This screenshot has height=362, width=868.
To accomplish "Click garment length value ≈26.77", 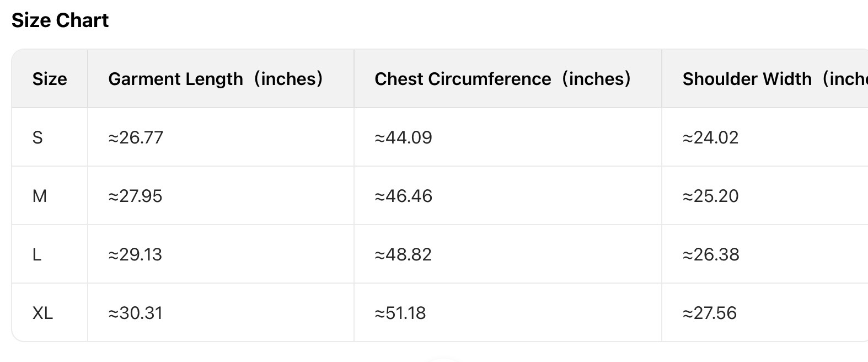I will 136,137.
